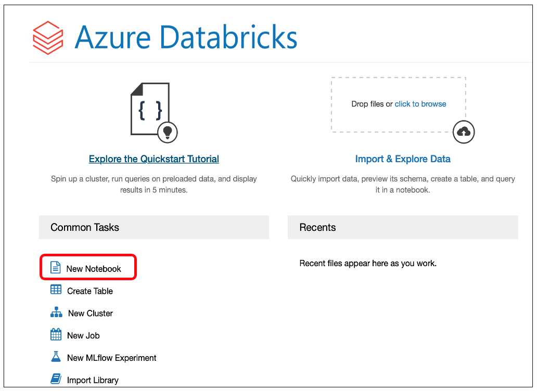Select the New Cluster task
The width and height of the screenshot is (538, 392).
91,313
